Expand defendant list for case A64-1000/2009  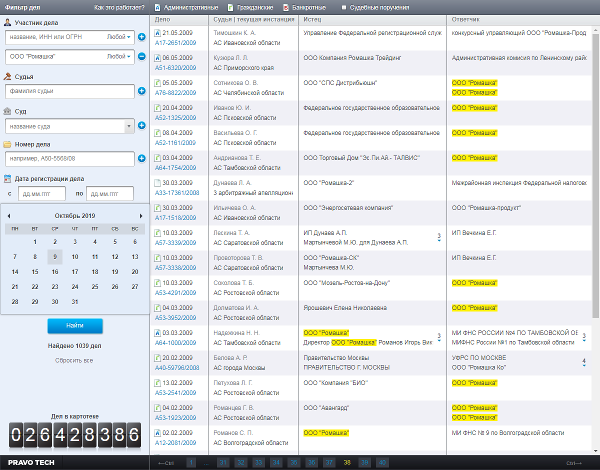[x=584, y=337]
